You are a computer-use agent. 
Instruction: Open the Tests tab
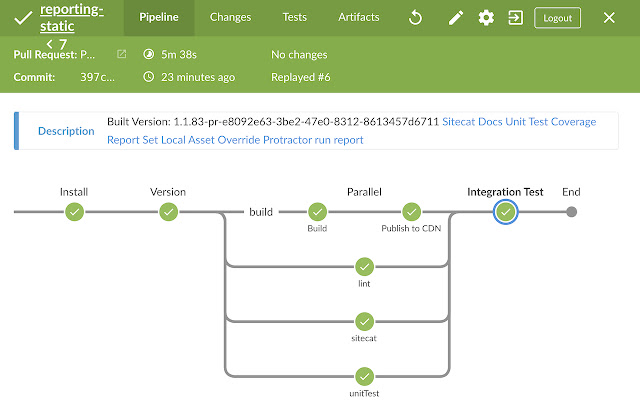pyautogui.click(x=294, y=18)
